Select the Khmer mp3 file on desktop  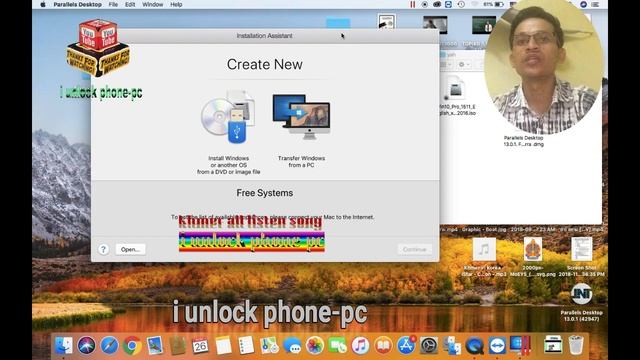tap(484, 257)
